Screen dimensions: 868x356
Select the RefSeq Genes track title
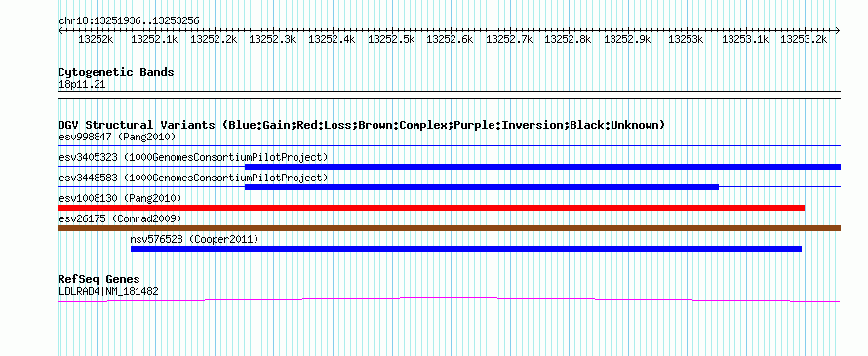point(99,279)
